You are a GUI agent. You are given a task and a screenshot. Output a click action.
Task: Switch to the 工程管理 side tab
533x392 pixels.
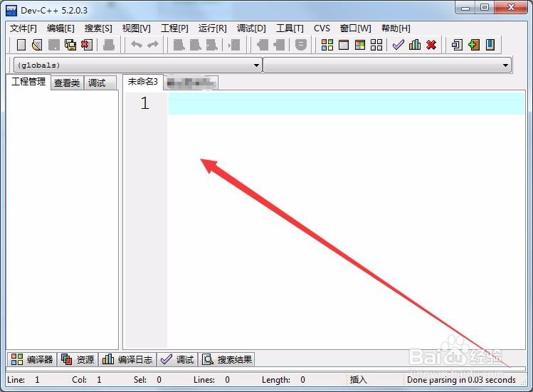tap(28, 82)
